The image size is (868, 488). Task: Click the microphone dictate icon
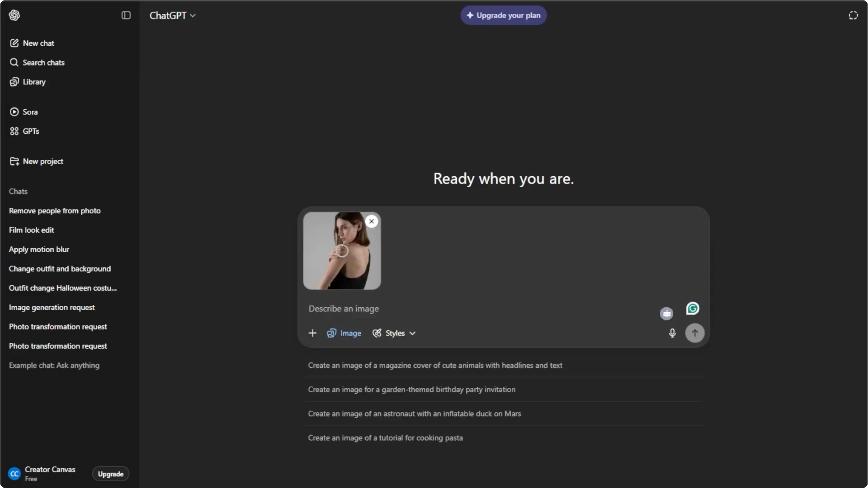tap(672, 333)
